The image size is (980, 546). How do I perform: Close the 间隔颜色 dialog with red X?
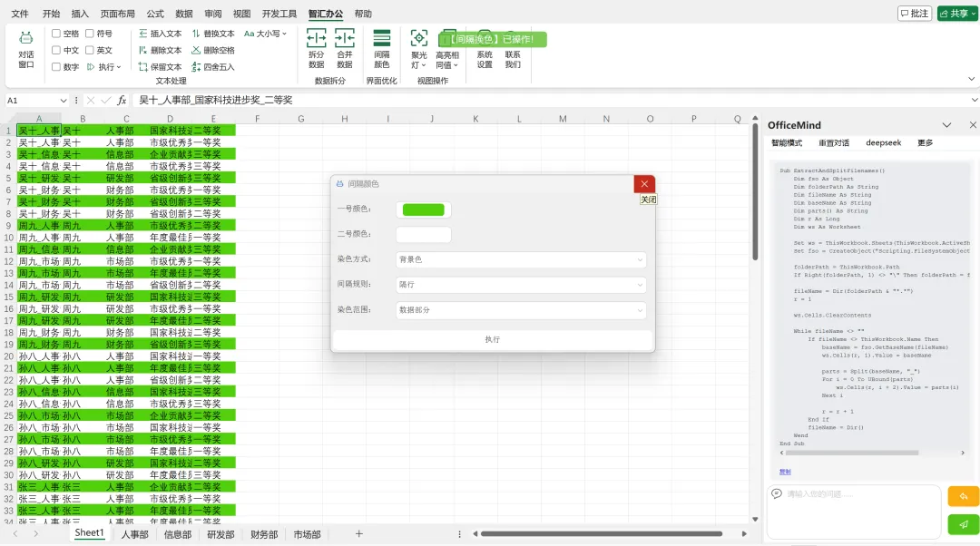click(644, 184)
